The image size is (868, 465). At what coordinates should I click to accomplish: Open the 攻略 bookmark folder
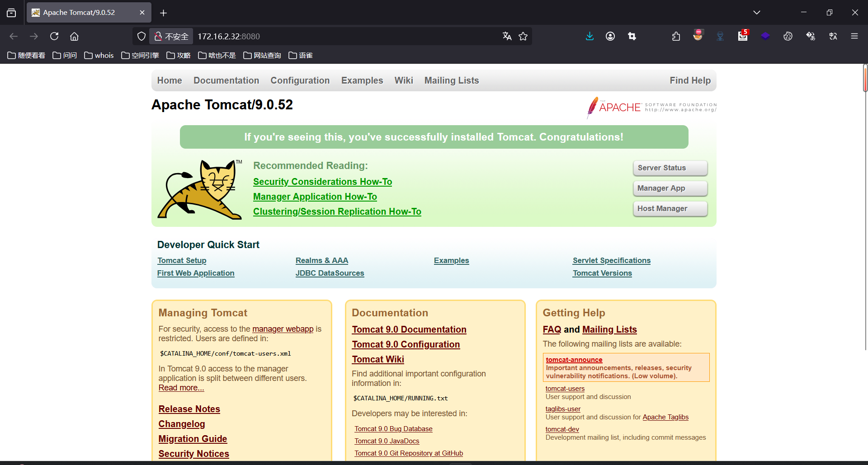(x=178, y=55)
